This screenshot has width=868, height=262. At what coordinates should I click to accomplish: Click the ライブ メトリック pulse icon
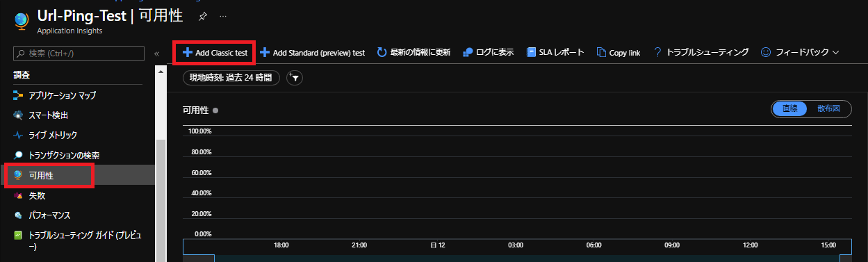pos(18,136)
